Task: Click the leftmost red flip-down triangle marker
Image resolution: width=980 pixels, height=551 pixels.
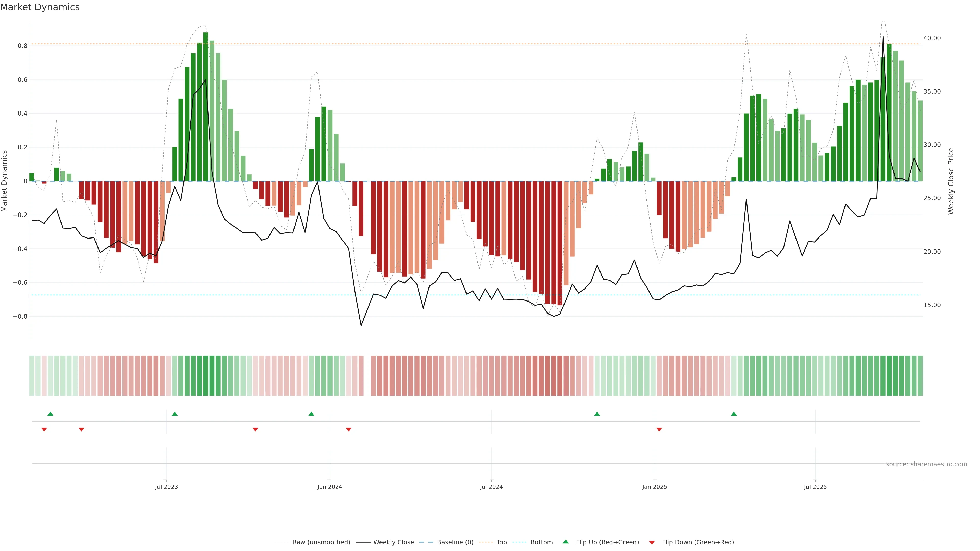Action: point(44,429)
